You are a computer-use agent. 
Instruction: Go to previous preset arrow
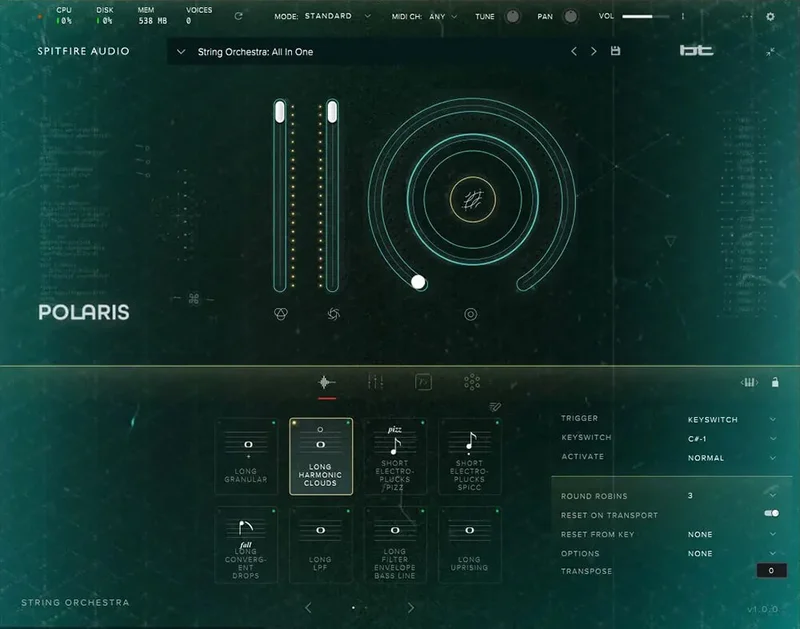click(574, 51)
